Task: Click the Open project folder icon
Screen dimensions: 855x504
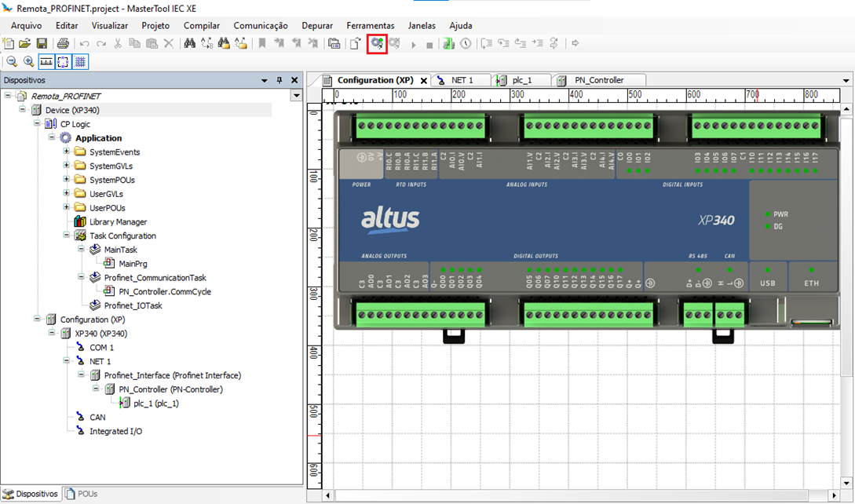Action: [25, 44]
